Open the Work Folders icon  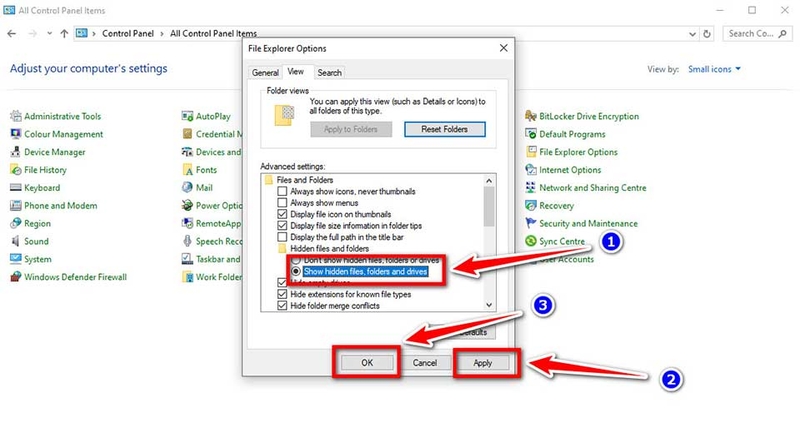(x=187, y=277)
